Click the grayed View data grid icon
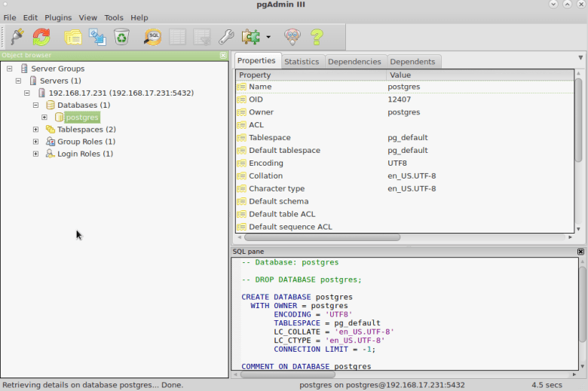 pyautogui.click(x=177, y=37)
